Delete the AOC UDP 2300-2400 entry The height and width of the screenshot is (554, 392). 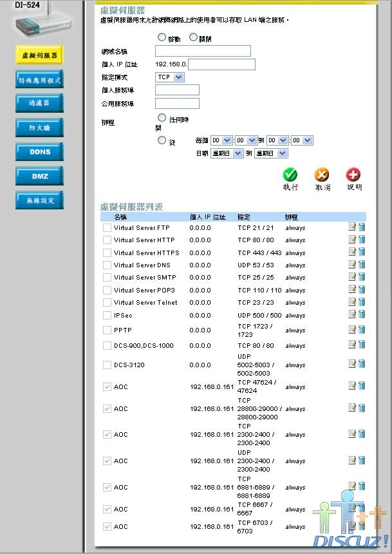[362, 460]
